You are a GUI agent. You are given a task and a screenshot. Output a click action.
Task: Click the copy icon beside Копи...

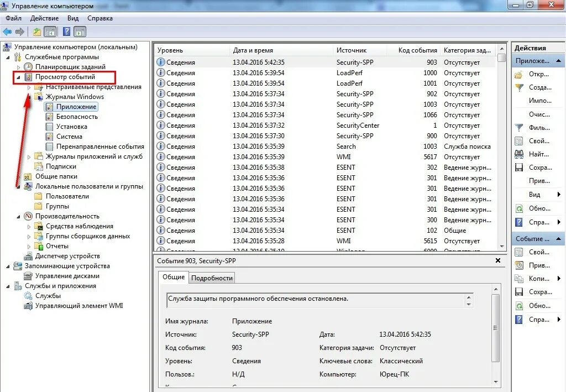point(518,279)
